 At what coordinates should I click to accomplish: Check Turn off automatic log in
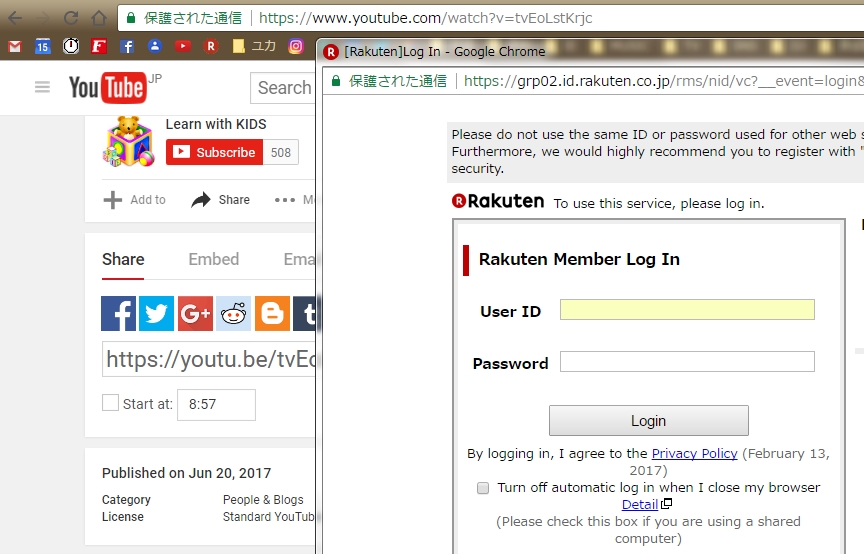pyautogui.click(x=483, y=488)
